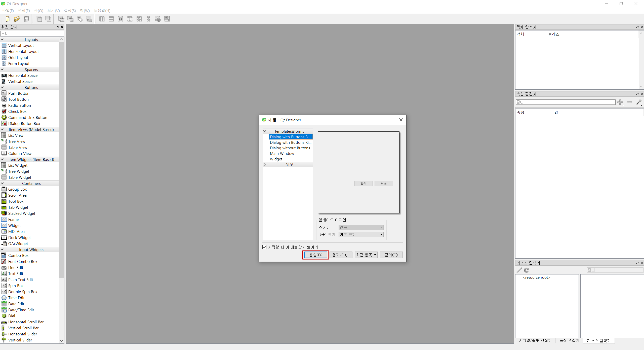Select the Edit Tab Order icon
644x350 pixels.
(89, 19)
